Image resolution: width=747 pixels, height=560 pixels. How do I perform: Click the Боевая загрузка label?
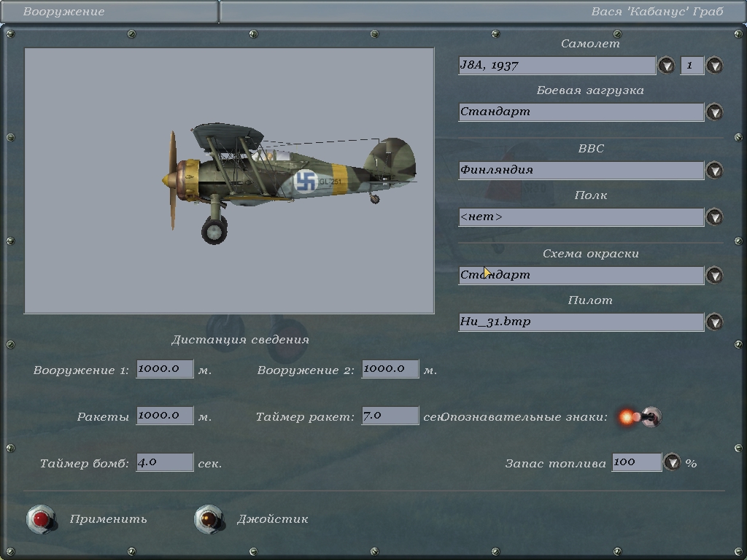(x=590, y=90)
